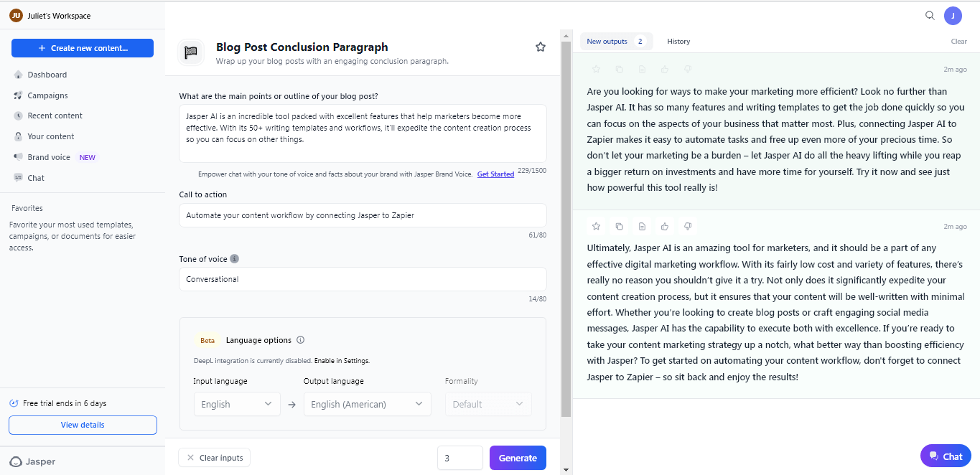Click the Call to action field

pyautogui.click(x=363, y=215)
